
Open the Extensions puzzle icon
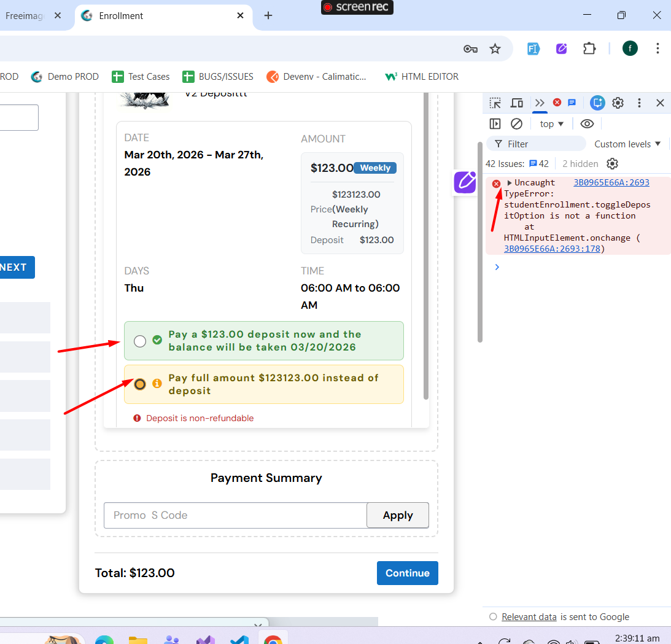(589, 48)
